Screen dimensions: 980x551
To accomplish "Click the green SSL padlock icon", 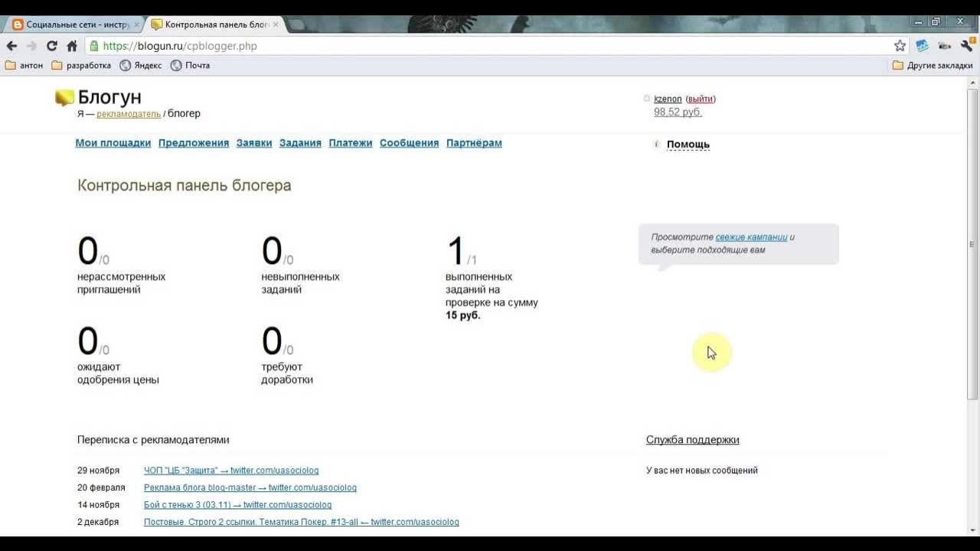I will pos(94,46).
